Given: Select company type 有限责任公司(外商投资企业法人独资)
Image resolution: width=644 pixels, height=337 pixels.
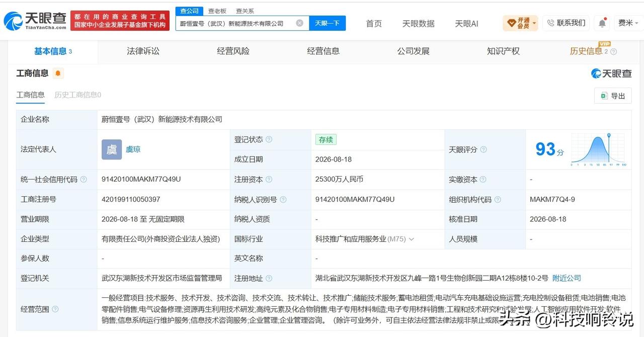Looking at the screenshot, I should [x=161, y=239].
